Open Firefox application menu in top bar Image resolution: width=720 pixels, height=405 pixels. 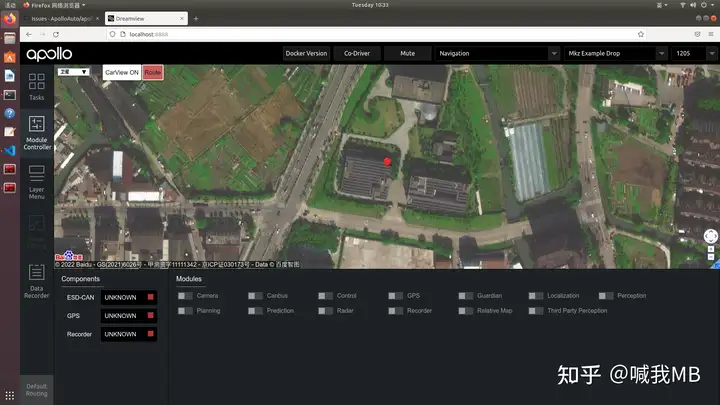(54, 5)
